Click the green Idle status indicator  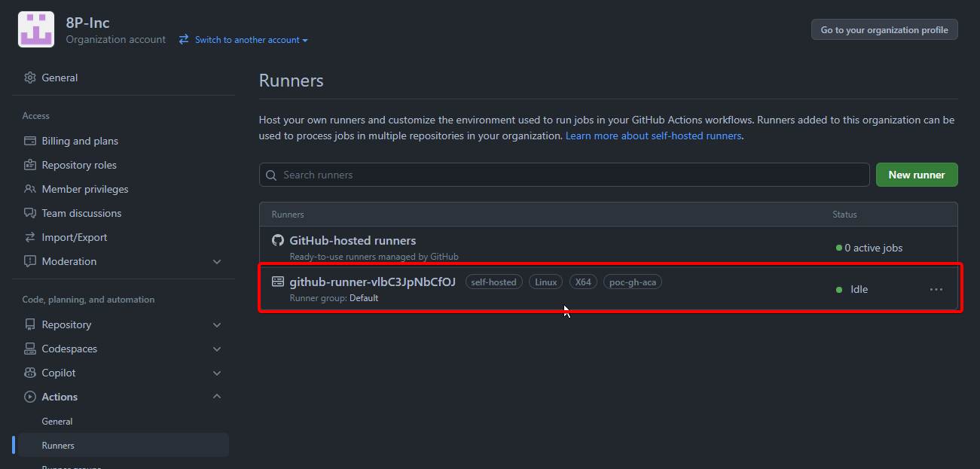pos(839,289)
